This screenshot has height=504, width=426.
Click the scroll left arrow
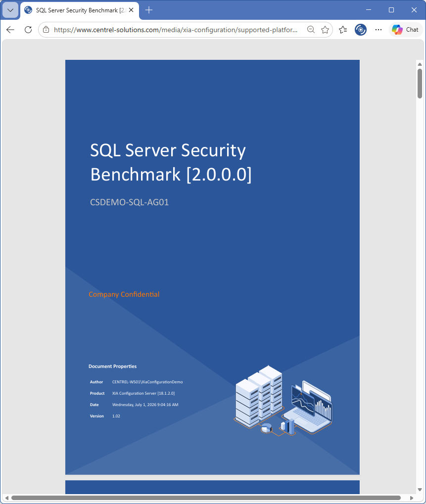click(6, 498)
